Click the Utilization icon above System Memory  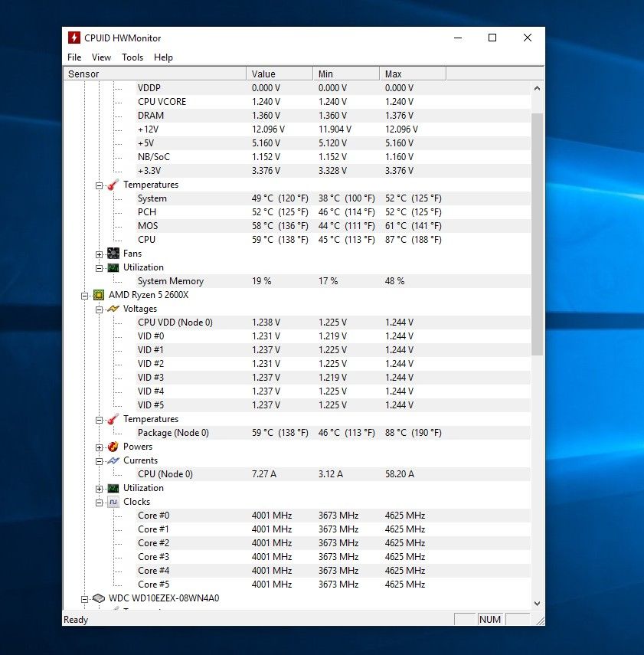click(x=113, y=267)
